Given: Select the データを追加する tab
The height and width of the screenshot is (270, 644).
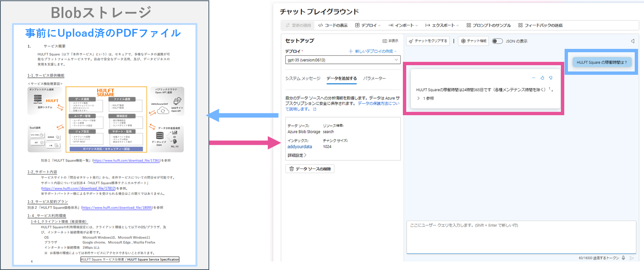Looking at the screenshot, I should pos(342,78).
